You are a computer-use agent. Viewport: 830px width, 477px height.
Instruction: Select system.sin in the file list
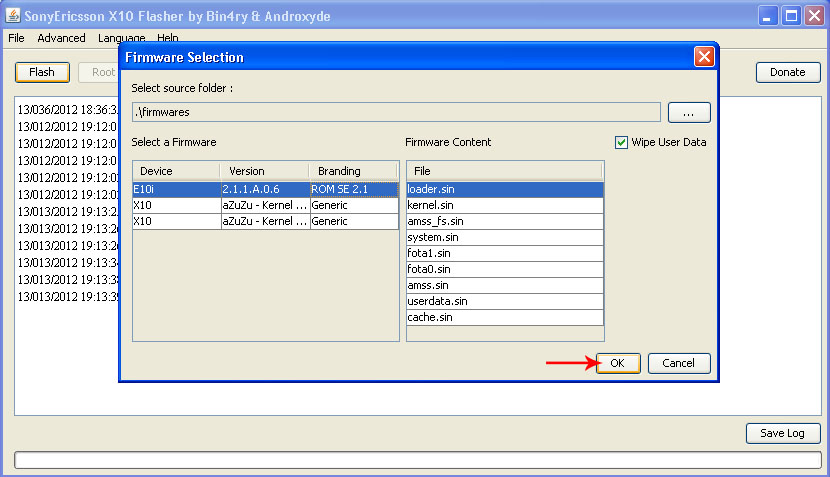[x=505, y=237]
